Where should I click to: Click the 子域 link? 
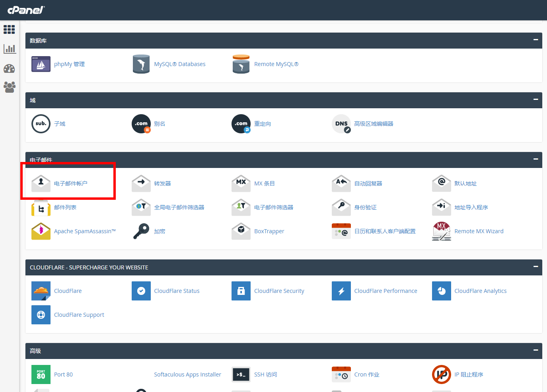(x=60, y=124)
